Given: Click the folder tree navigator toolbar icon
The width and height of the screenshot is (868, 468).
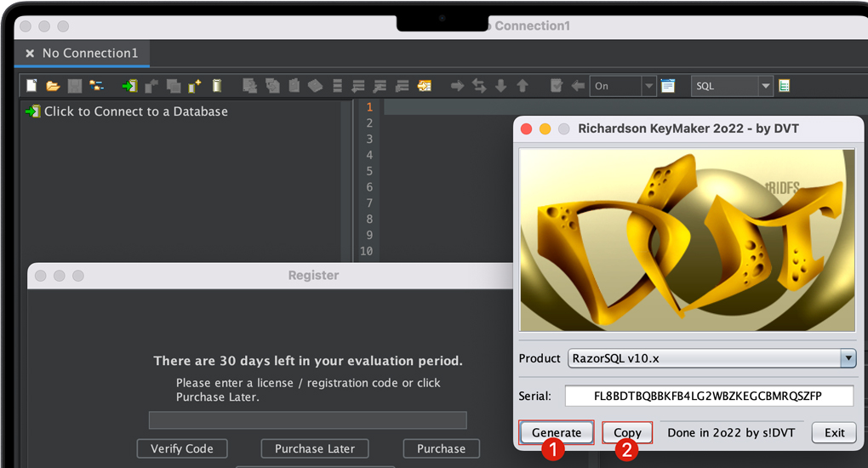Looking at the screenshot, I should pyautogui.click(x=96, y=86).
